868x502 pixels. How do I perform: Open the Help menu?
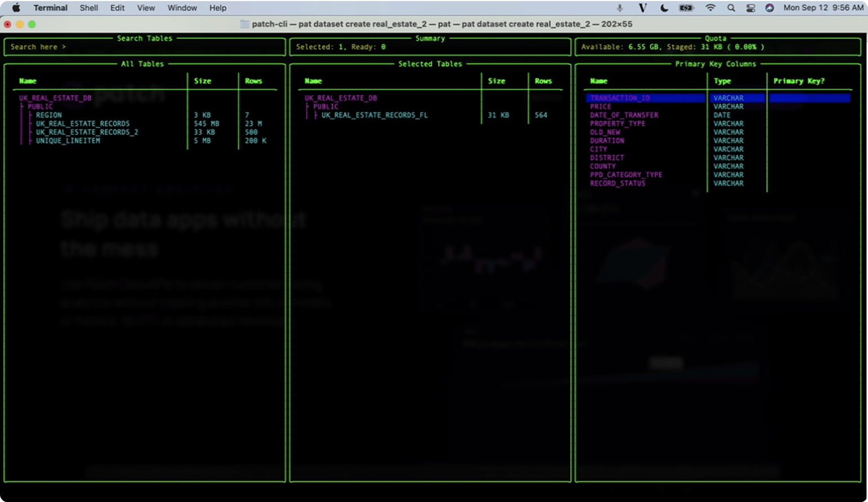tap(218, 8)
